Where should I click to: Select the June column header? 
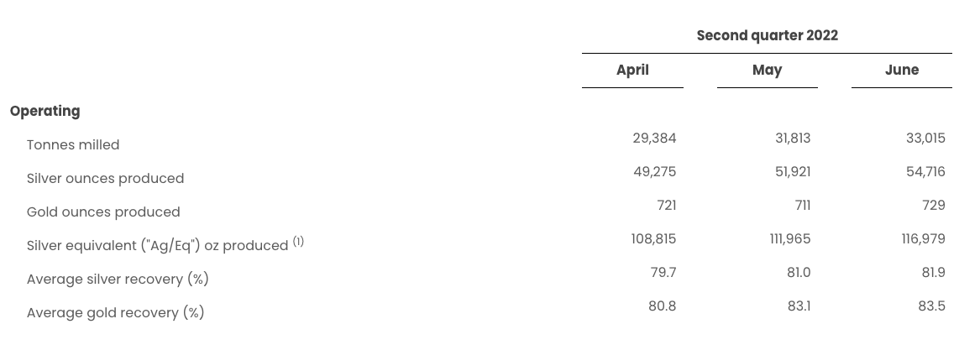pyautogui.click(x=902, y=70)
